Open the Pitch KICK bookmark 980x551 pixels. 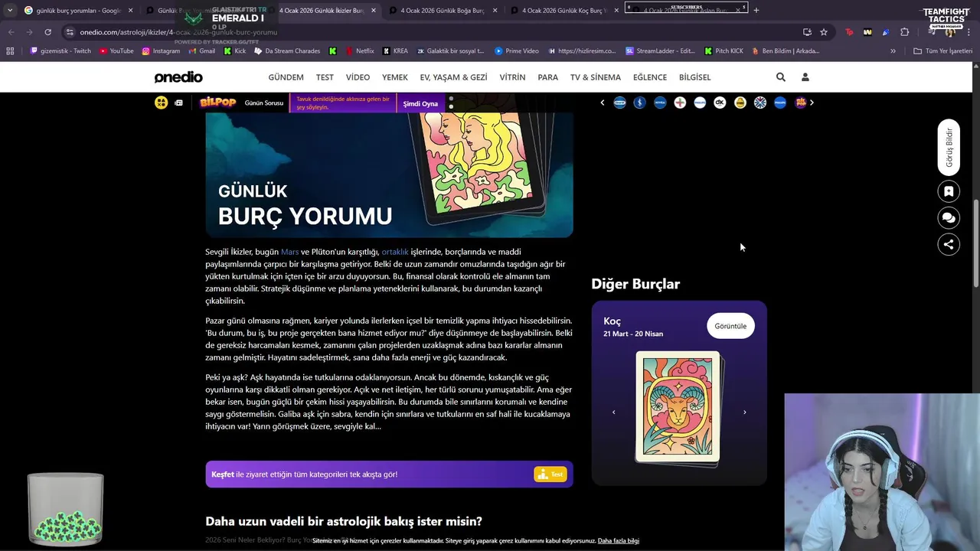click(x=724, y=51)
